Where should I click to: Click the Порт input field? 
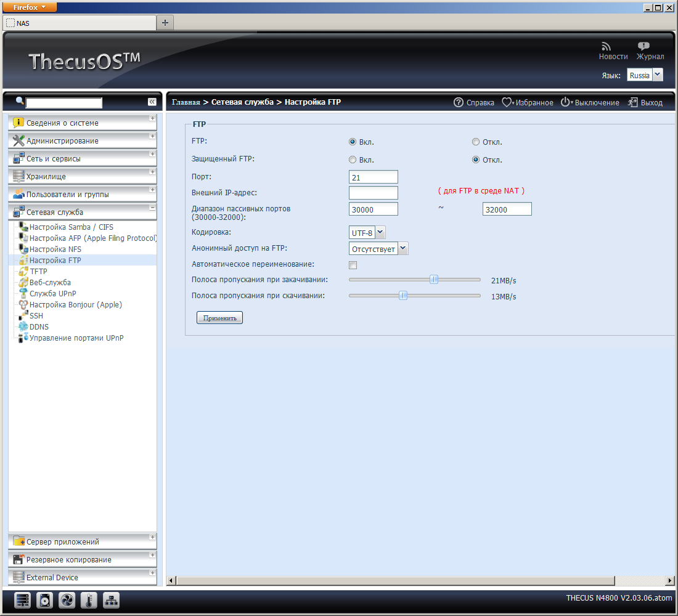click(373, 177)
